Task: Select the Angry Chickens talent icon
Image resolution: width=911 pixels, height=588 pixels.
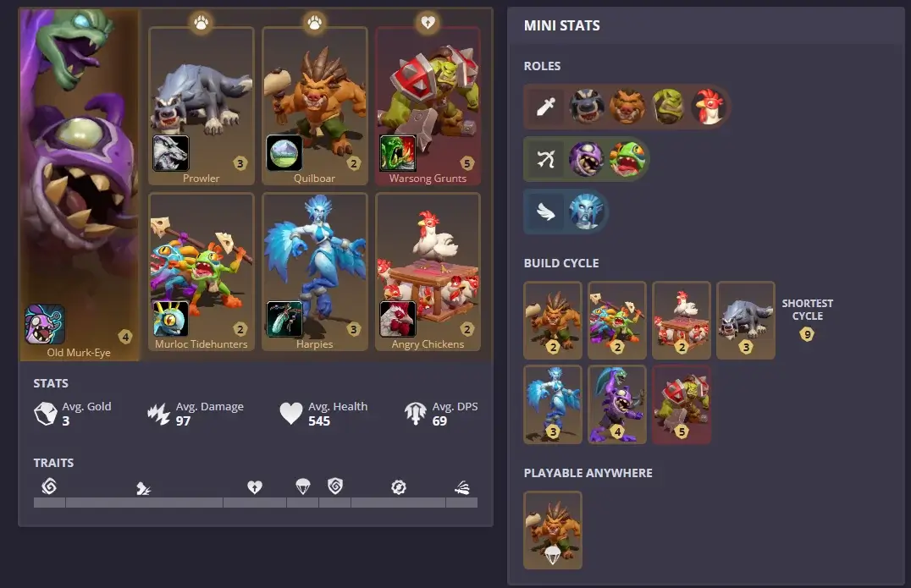Action: [x=397, y=319]
